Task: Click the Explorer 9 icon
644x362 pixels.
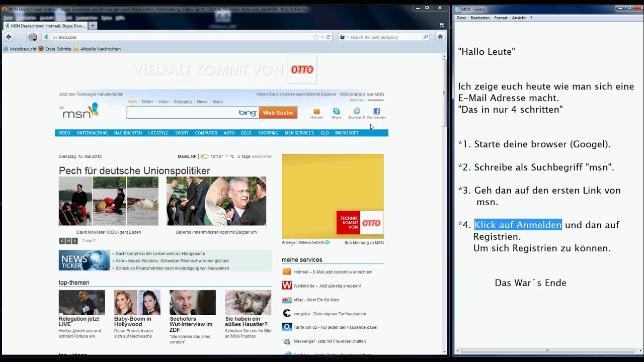Action: [357, 111]
